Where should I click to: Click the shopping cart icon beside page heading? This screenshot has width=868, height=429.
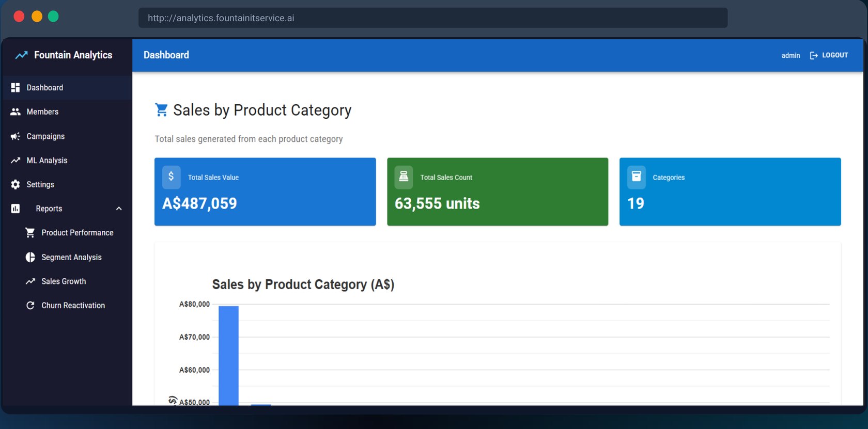pos(161,110)
